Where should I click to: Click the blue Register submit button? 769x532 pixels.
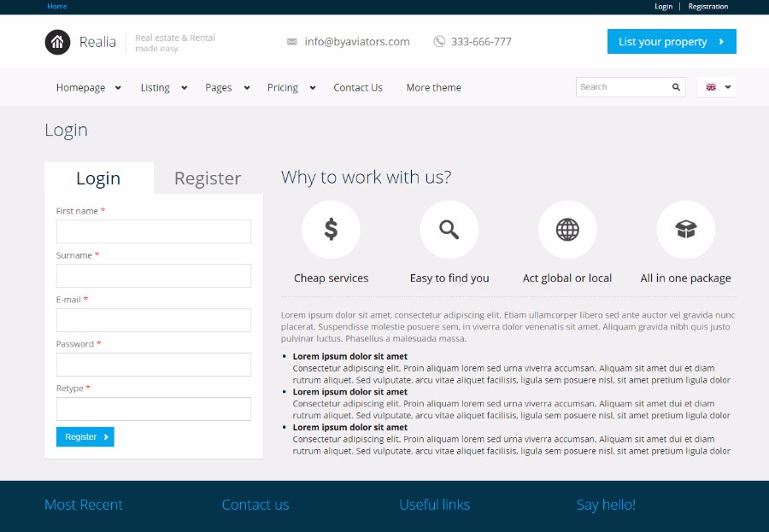click(85, 437)
